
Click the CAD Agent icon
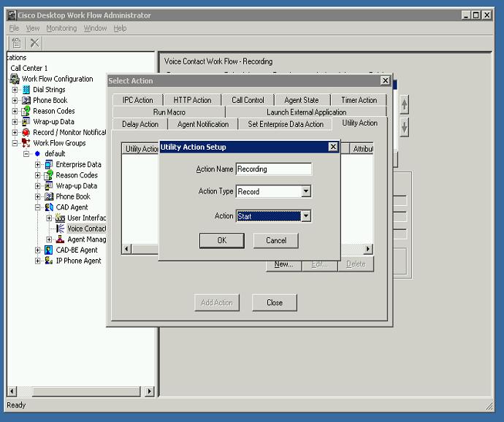(49, 207)
